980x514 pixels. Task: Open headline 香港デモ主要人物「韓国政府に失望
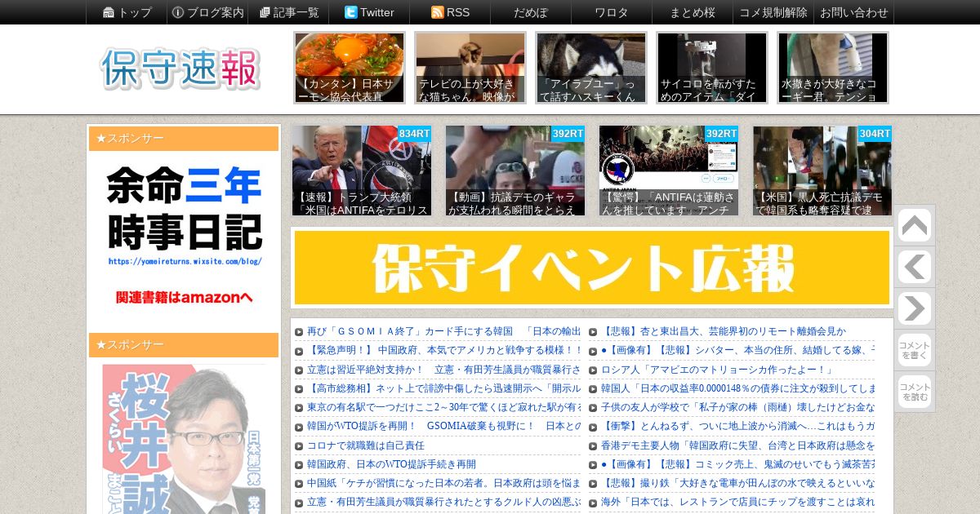[x=737, y=445]
